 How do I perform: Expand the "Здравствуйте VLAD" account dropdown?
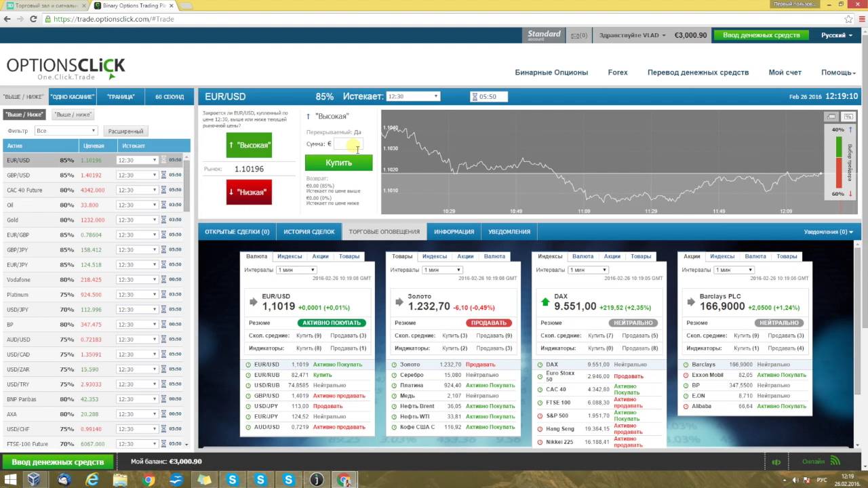click(x=633, y=35)
